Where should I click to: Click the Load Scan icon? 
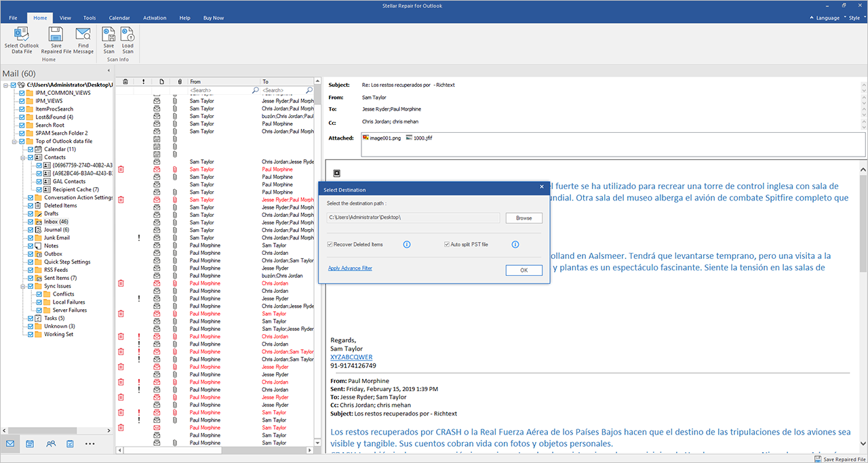point(127,35)
